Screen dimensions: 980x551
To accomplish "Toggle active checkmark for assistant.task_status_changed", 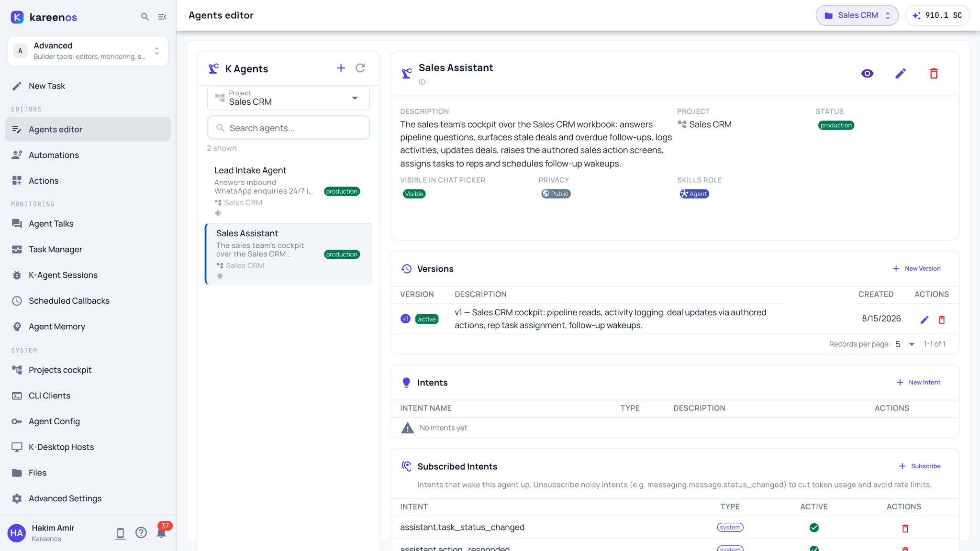I will tap(814, 528).
